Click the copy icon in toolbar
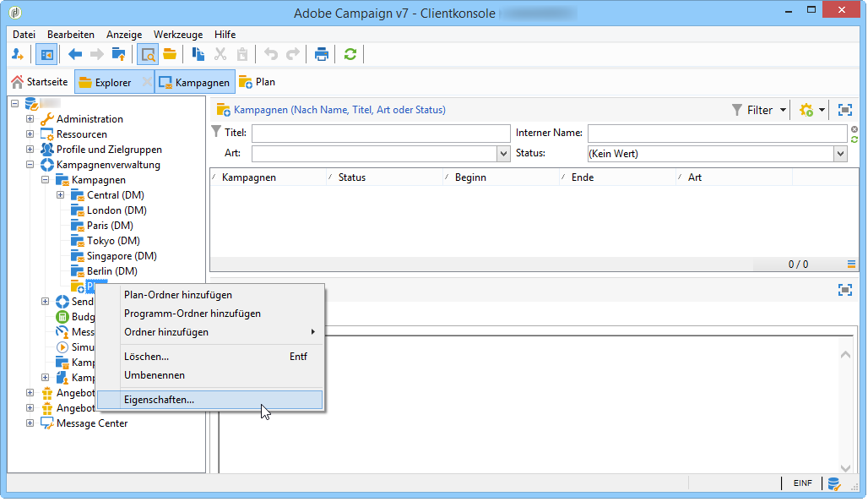 coord(198,54)
